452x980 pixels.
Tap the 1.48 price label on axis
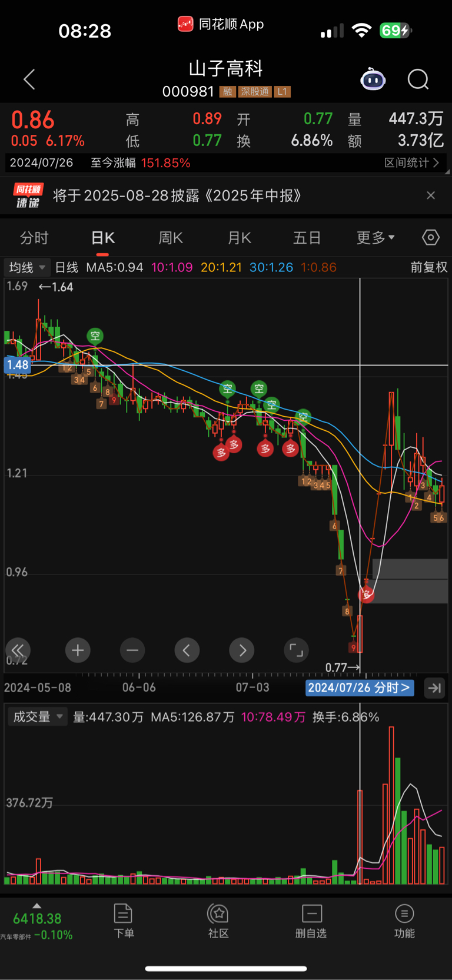[18, 365]
